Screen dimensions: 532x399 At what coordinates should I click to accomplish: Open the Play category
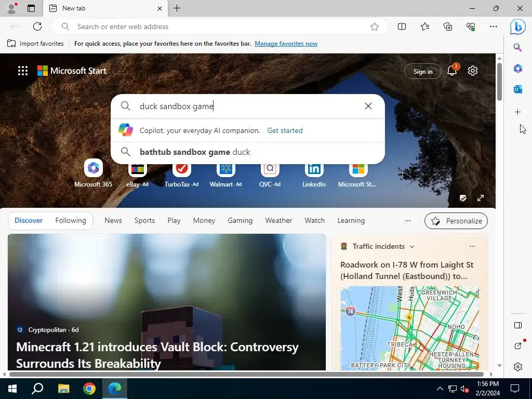tap(174, 220)
